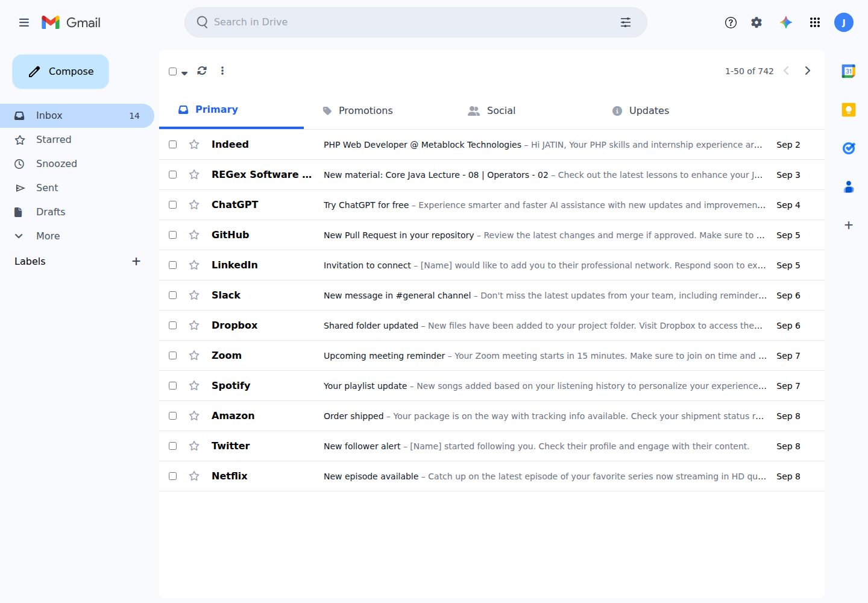Star the GitHub email
This screenshot has width=868, height=603.
(194, 235)
